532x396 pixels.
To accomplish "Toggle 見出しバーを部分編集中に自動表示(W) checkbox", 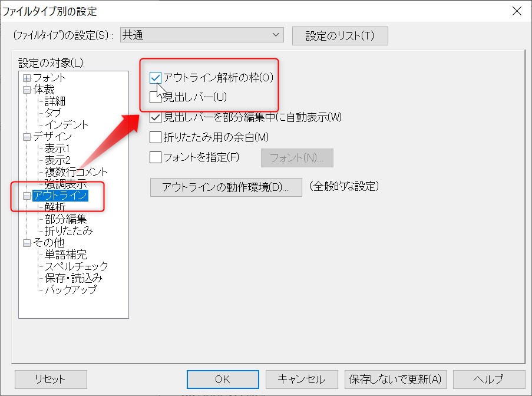I will 155,117.
